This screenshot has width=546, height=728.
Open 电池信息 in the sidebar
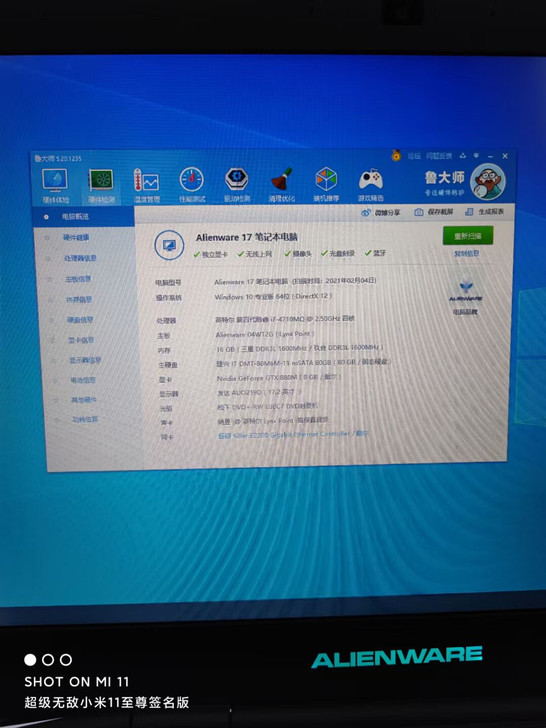[83, 380]
